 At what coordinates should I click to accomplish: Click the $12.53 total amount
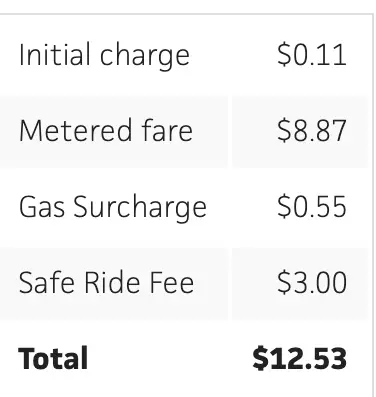point(300,359)
